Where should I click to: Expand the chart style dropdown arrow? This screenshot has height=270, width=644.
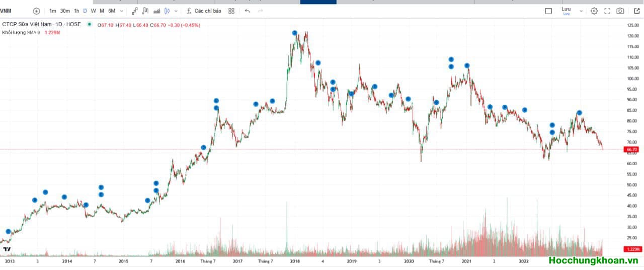[x=176, y=11]
